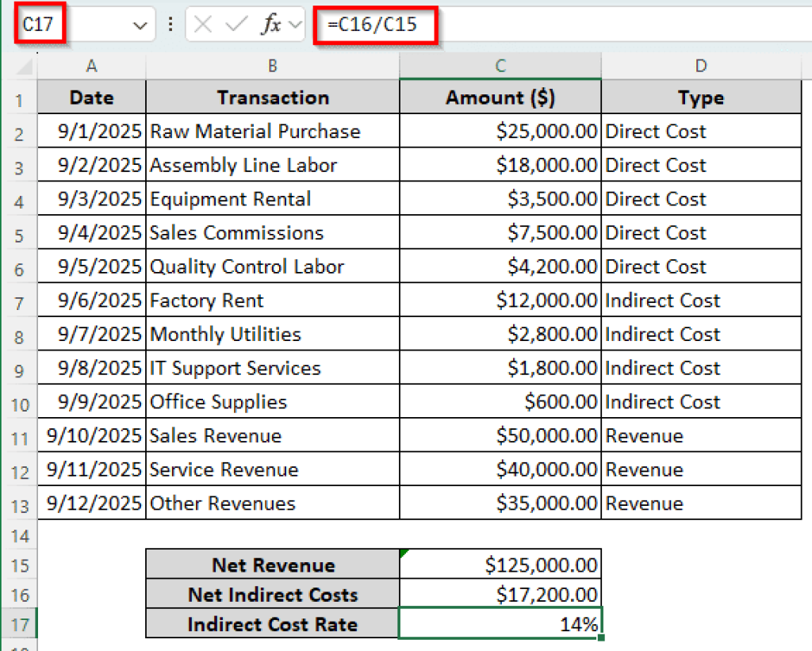
Task: Click the Net Revenue value $125,000.00
Action: click(500, 564)
